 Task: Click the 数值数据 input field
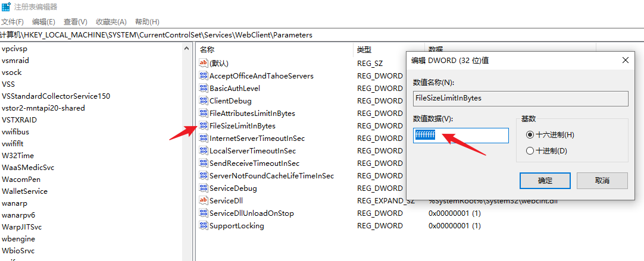(x=461, y=135)
